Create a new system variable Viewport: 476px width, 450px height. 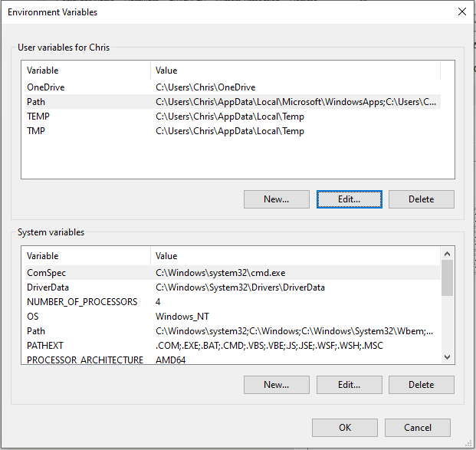point(276,385)
